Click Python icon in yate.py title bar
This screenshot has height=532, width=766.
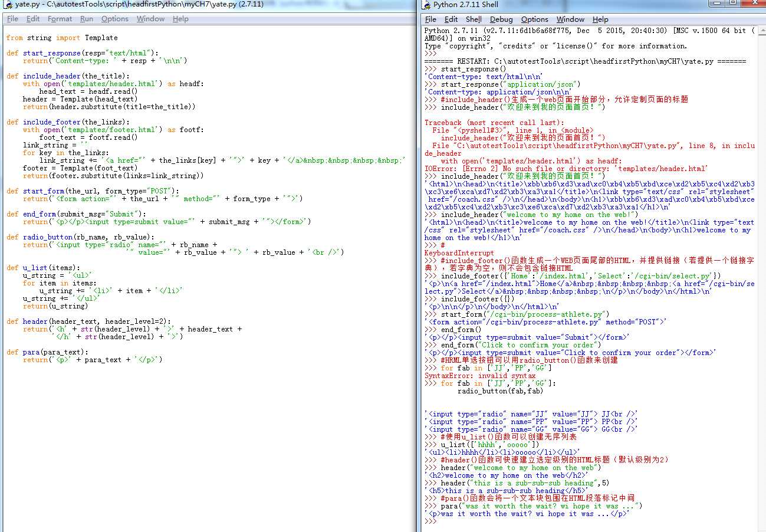pos(8,4)
